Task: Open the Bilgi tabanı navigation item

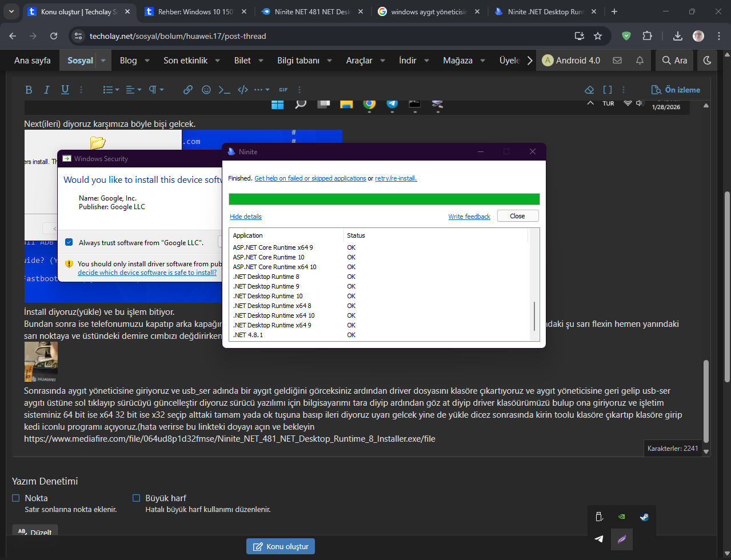Action: (298, 61)
